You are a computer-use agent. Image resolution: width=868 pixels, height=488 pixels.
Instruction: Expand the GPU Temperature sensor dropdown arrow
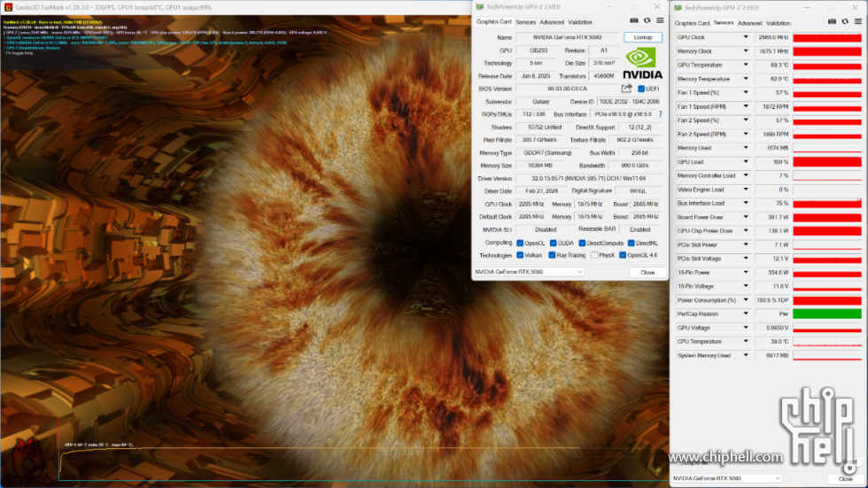(x=746, y=65)
